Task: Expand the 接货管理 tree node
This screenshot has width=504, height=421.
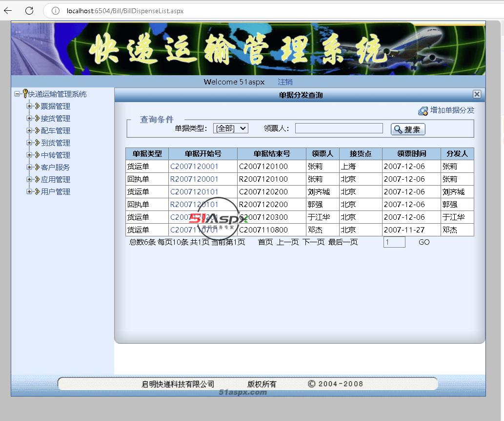Action: pos(29,118)
